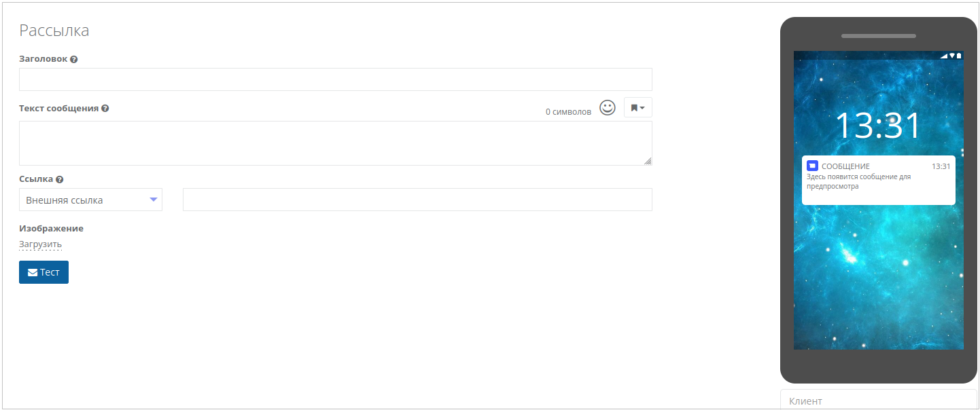Click the dropdown arrow in link type selector
The image size is (980, 410).
[154, 200]
